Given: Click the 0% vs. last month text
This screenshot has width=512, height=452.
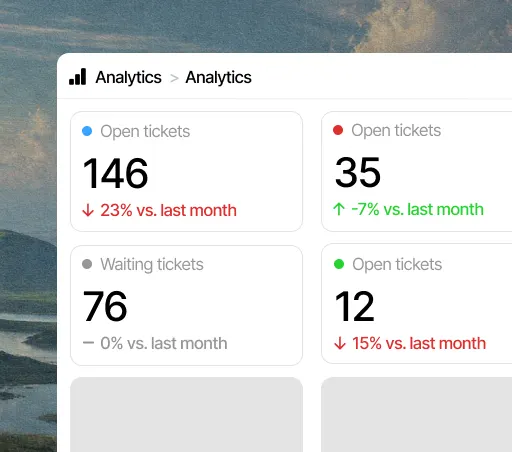Looking at the screenshot, I should (164, 343).
